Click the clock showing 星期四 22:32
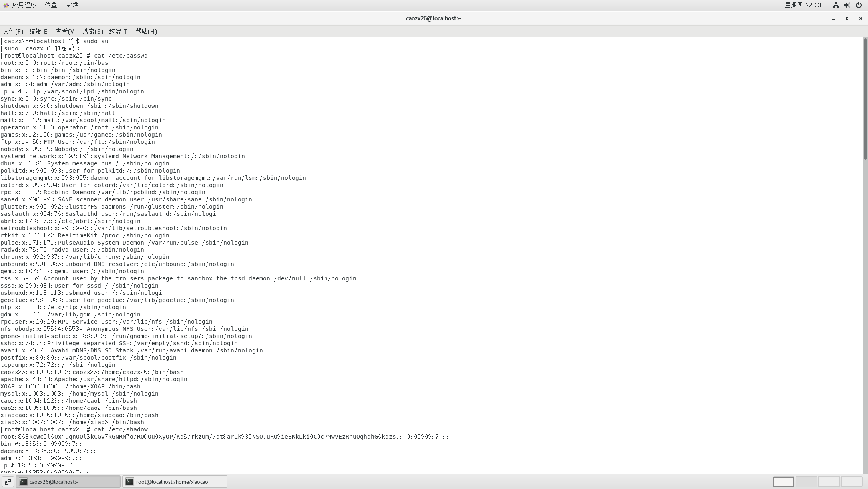 (804, 5)
